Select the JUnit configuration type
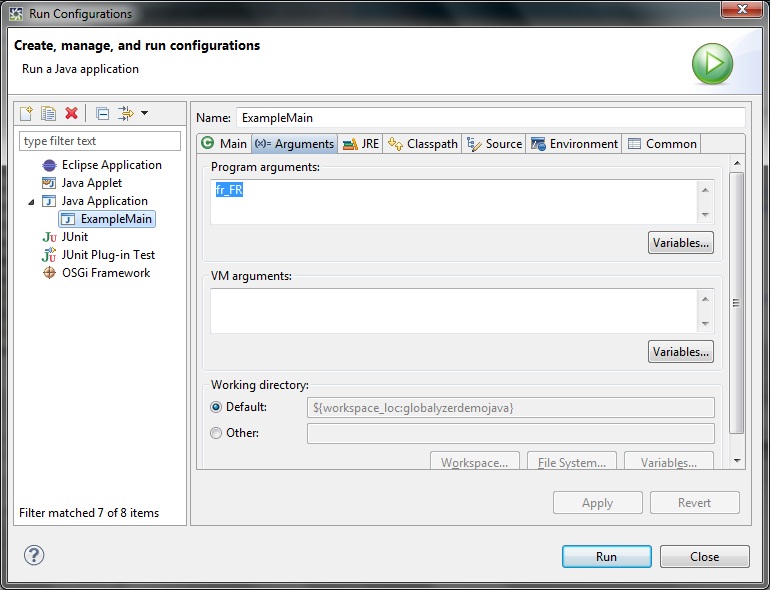This screenshot has width=770, height=590. (x=74, y=237)
